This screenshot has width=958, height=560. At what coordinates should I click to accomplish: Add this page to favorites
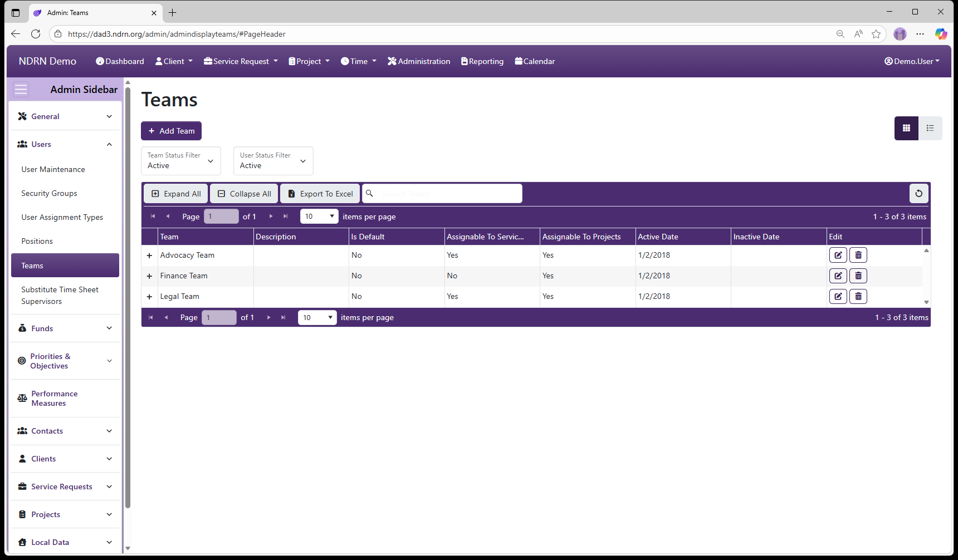[876, 34]
